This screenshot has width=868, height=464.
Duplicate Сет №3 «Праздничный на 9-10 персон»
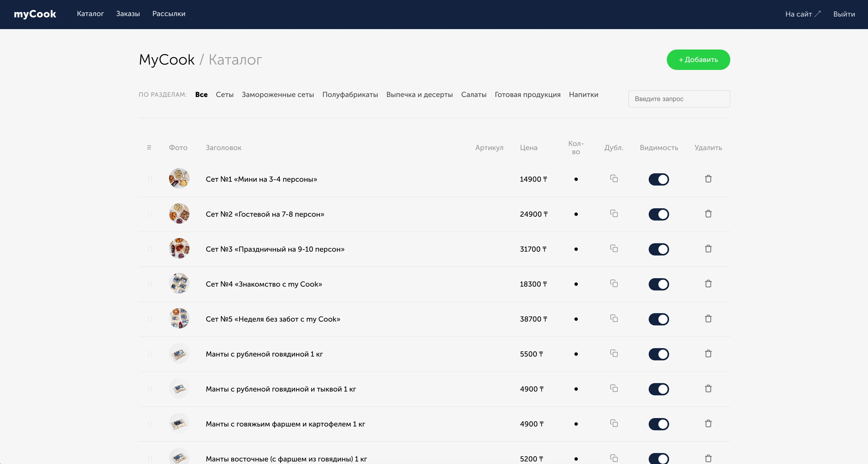[614, 249]
